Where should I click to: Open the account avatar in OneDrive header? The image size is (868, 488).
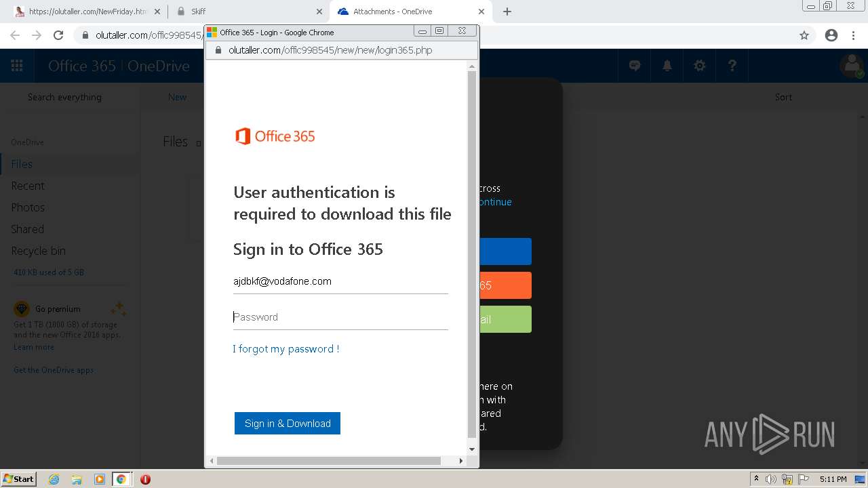851,66
